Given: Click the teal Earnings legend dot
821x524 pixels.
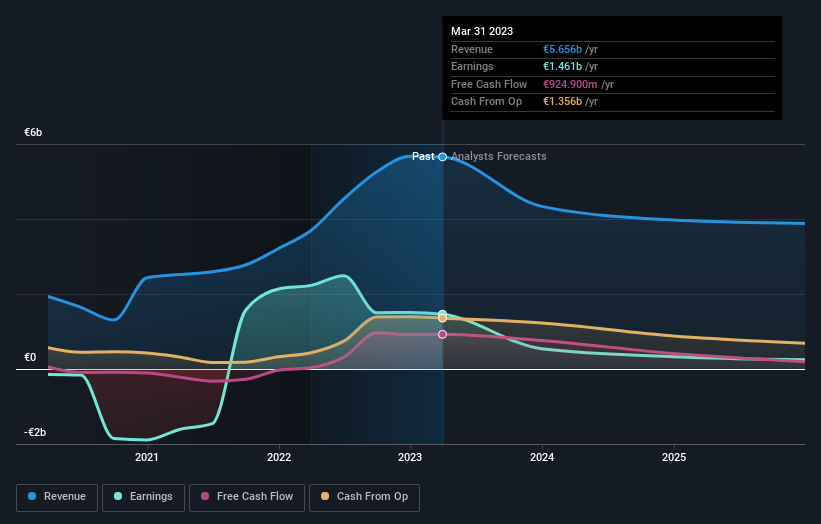Looking at the screenshot, I should point(118,496).
